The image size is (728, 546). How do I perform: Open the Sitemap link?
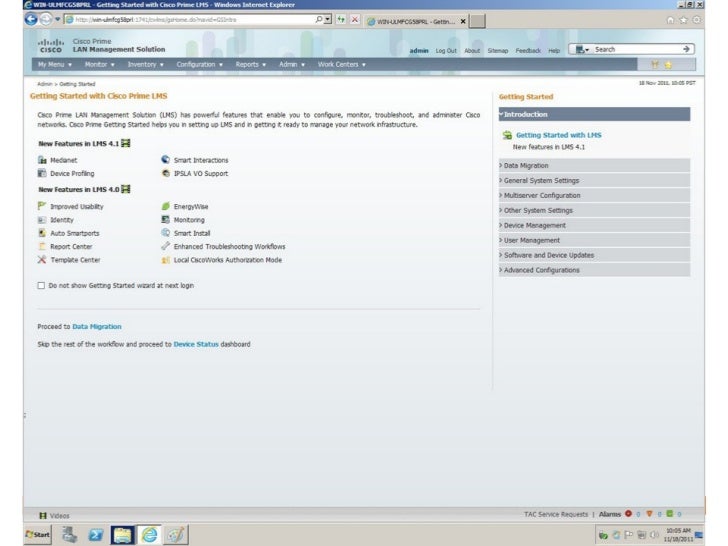click(498, 51)
